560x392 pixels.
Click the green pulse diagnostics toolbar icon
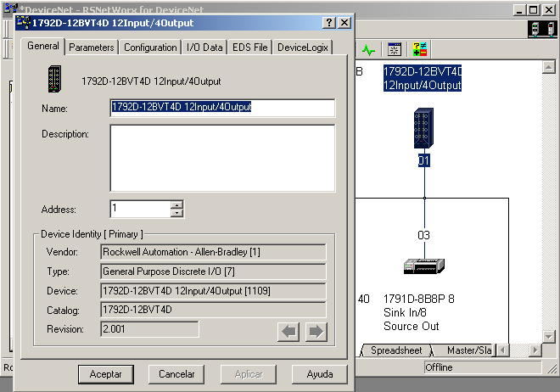tap(368, 49)
